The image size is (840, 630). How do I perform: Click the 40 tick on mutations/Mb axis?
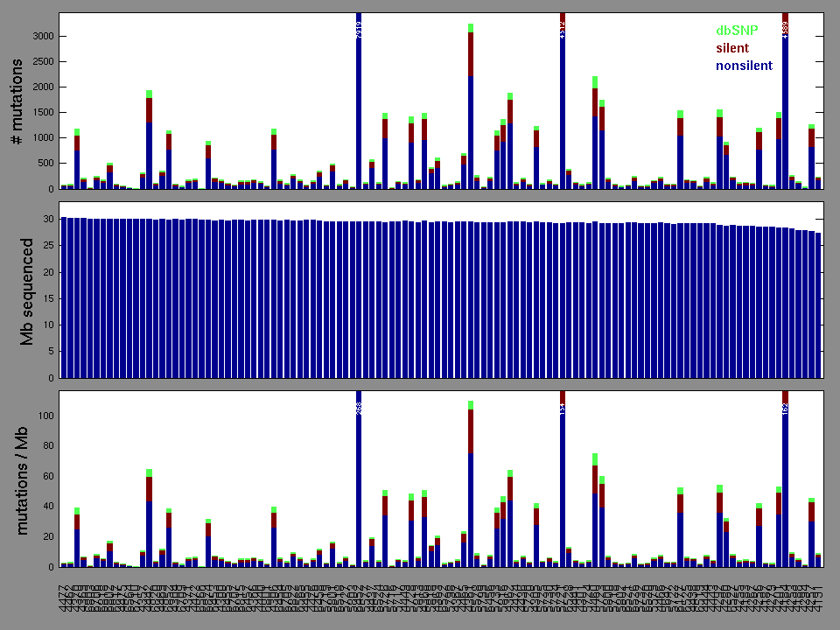pyautogui.click(x=49, y=507)
